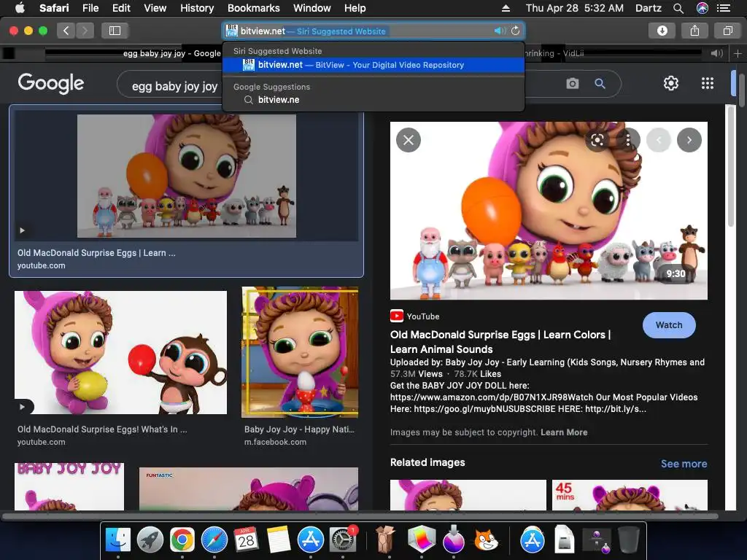This screenshot has width=747, height=560.
Task: Open Siri from the menu bar
Action: tap(703, 8)
